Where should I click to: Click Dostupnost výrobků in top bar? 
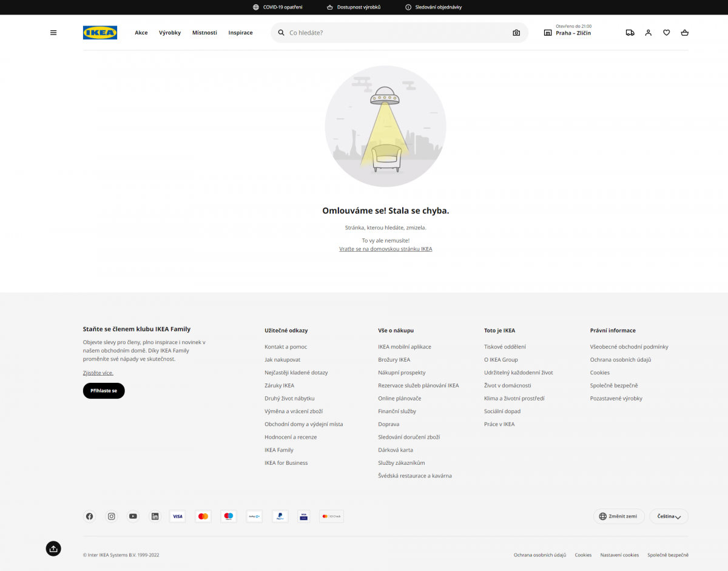[354, 7]
